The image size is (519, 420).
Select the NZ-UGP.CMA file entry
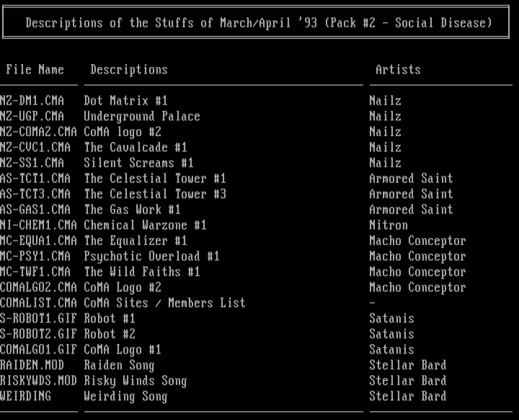point(32,116)
